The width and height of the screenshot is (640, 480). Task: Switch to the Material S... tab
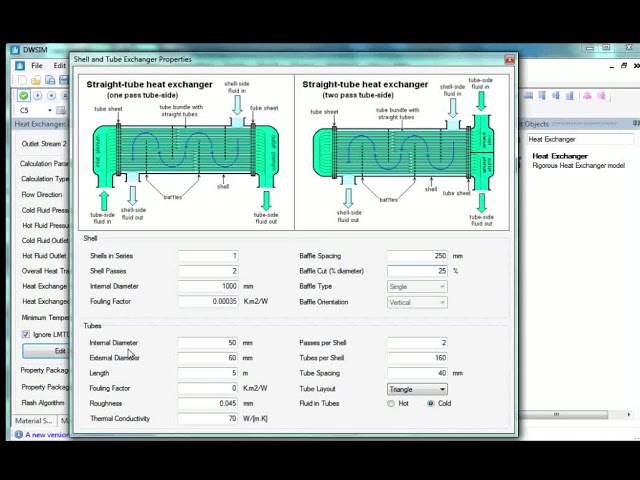33,420
